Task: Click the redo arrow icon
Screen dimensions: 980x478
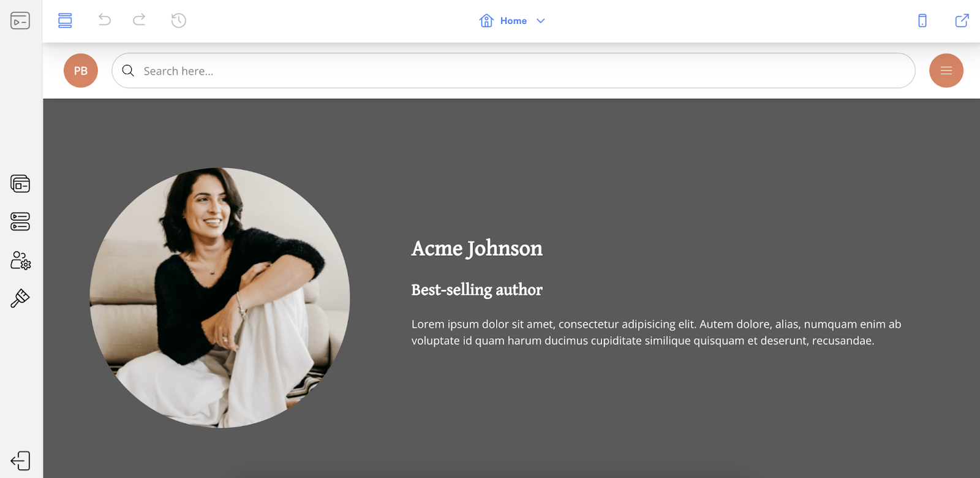Action: coord(139,20)
